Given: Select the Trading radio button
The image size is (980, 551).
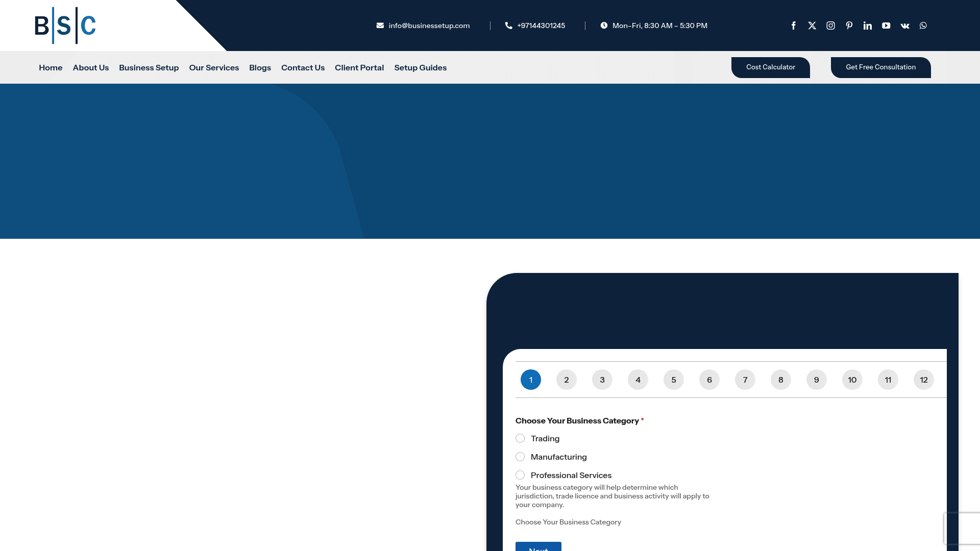Looking at the screenshot, I should [x=520, y=438].
